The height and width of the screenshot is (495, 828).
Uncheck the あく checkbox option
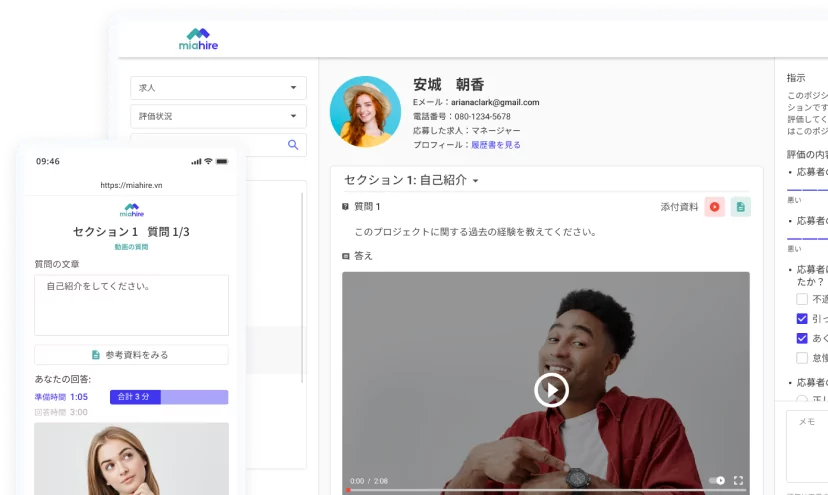coord(802,338)
